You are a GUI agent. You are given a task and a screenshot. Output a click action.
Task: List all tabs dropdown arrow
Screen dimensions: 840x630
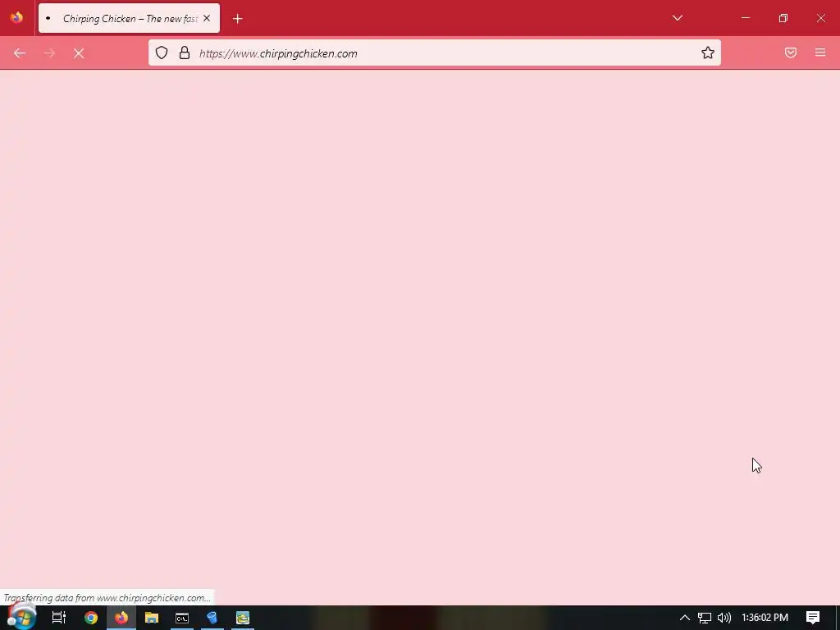(x=678, y=18)
